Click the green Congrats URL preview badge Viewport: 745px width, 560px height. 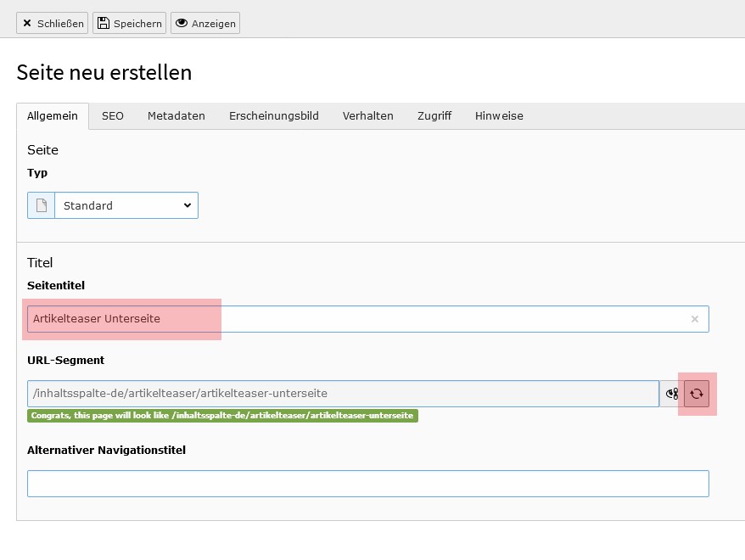coord(222,416)
